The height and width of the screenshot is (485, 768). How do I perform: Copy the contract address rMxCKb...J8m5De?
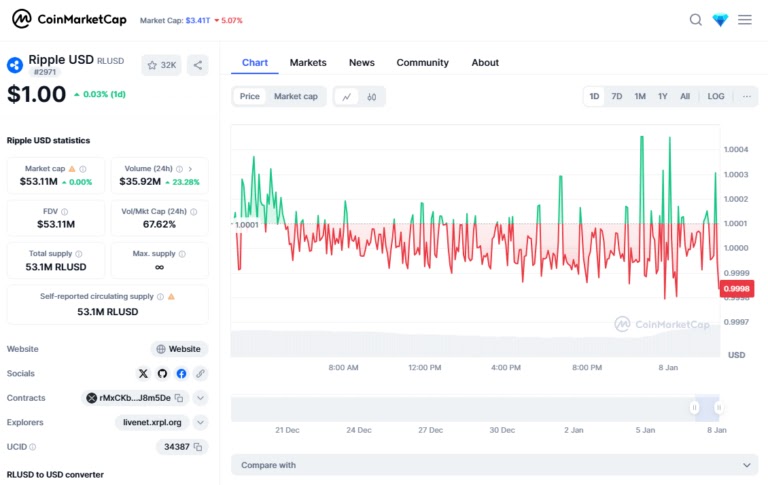pos(179,398)
